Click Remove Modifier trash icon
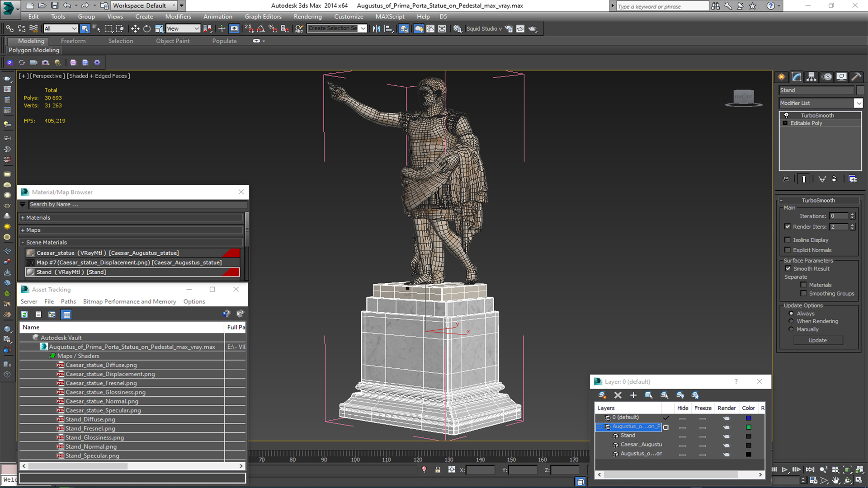This screenshot has width=868, height=488. tap(834, 179)
